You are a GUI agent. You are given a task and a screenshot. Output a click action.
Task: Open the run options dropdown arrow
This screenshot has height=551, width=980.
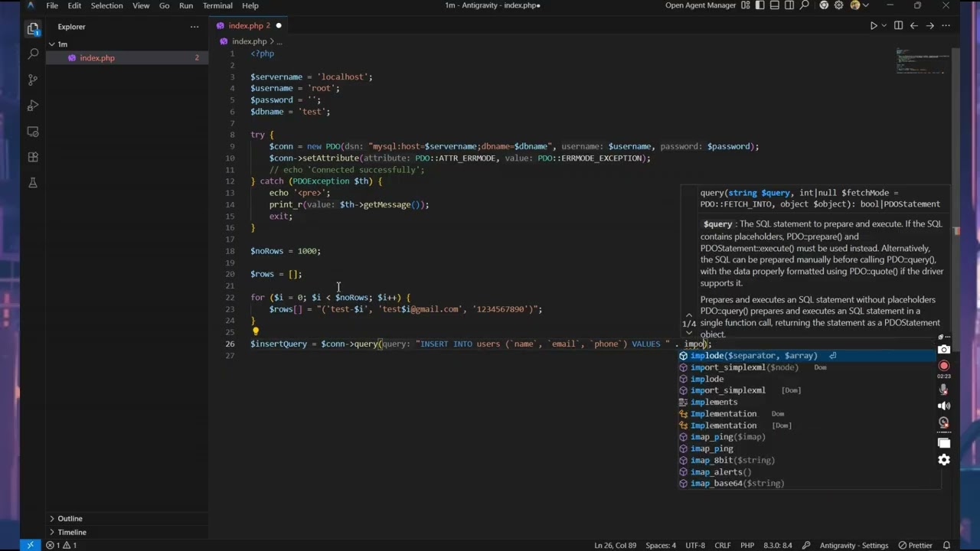[884, 26]
